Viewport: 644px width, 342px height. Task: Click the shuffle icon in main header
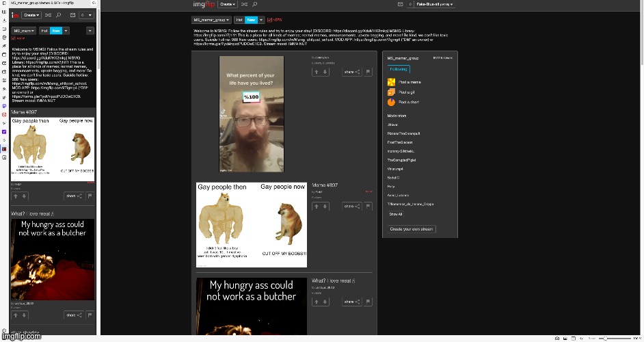[x=244, y=5]
